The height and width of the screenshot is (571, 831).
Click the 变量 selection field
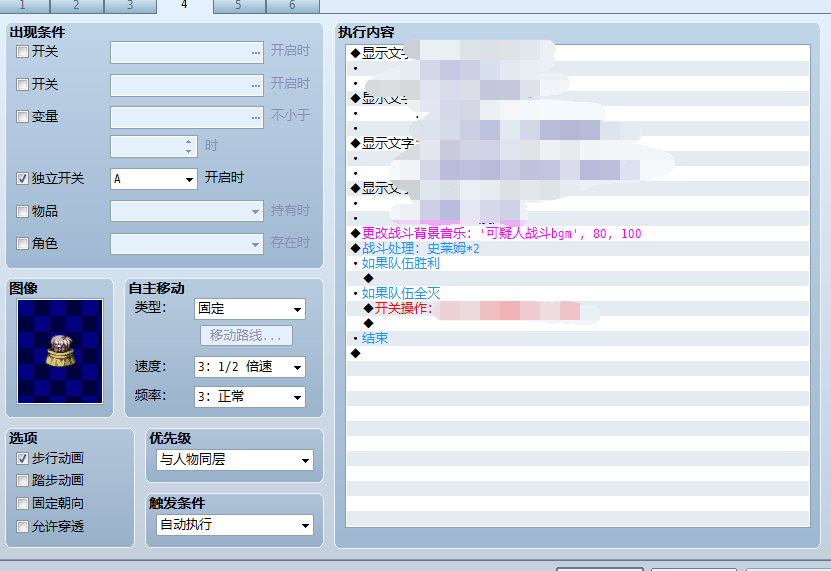187,118
